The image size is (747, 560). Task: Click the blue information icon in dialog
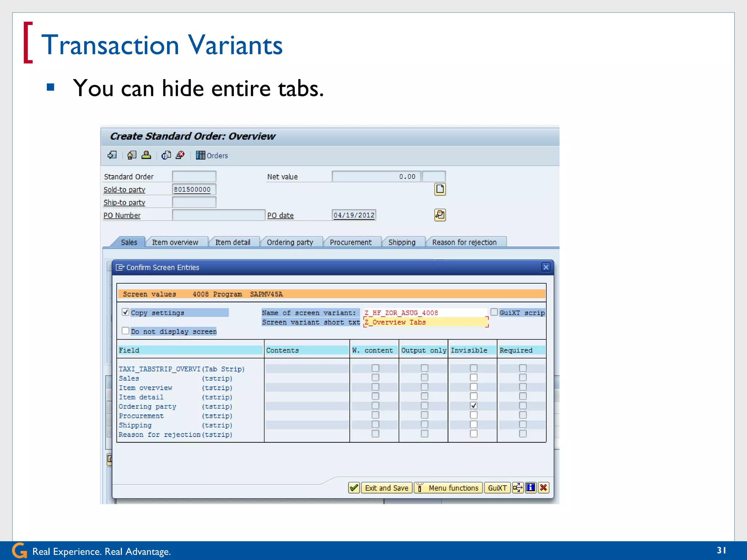(x=531, y=488)
